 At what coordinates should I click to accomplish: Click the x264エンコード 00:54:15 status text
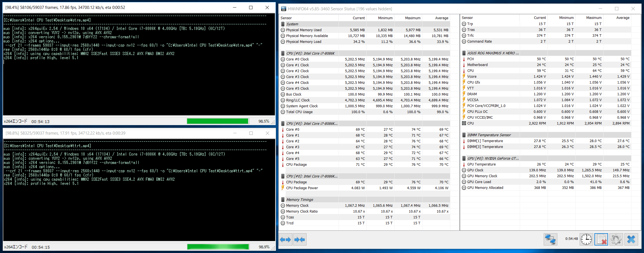[x=27, y=247]
